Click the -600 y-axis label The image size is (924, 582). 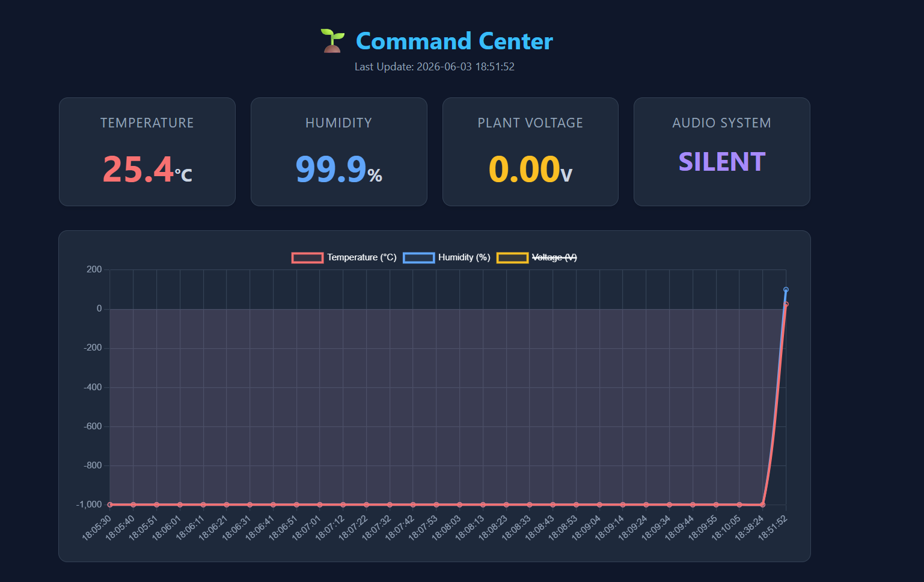tap(93, 426)
